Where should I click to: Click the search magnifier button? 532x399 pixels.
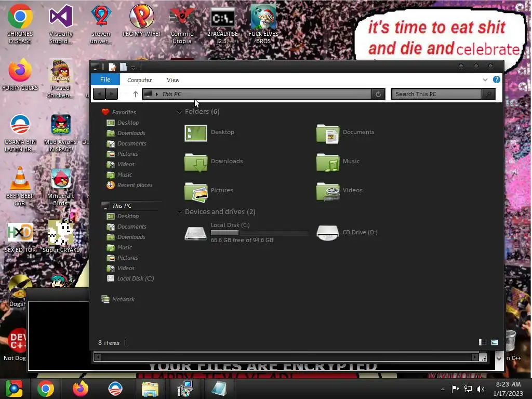[x=488, y=94]
